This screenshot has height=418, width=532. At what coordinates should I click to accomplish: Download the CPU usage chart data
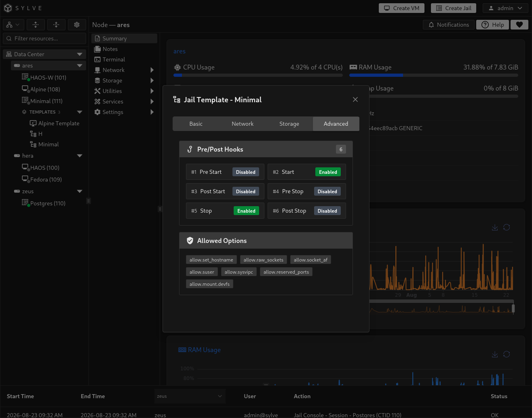495,228
